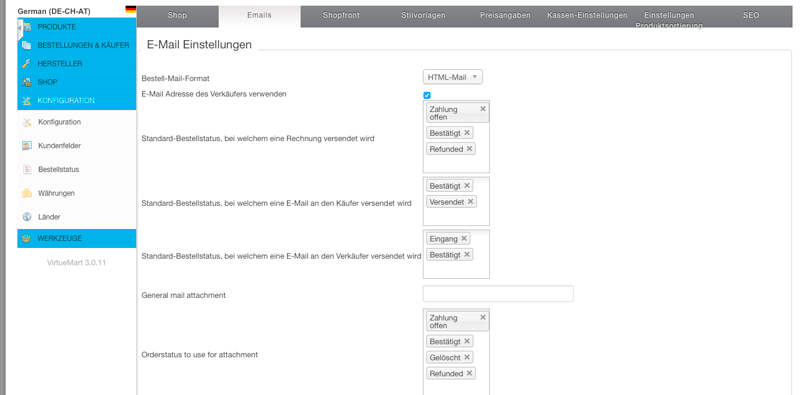Click the Hersteller wrench icon
Viewport: 800px width, 395px height.
pos(27,64)
